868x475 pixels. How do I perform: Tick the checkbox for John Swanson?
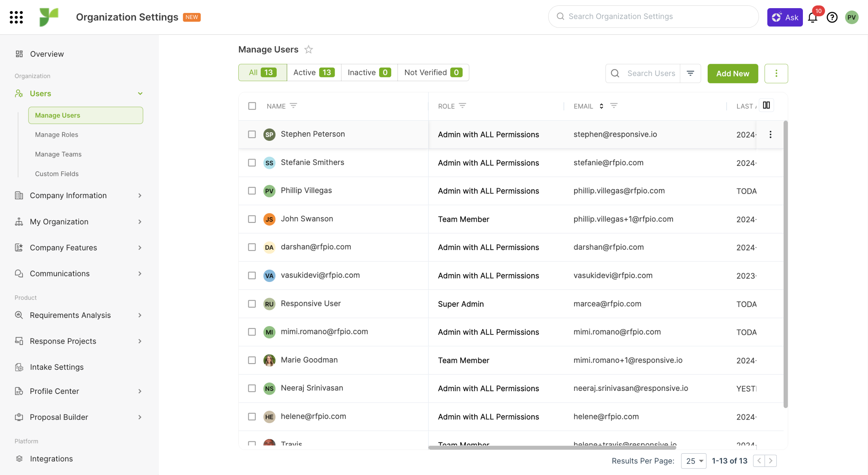252,219
